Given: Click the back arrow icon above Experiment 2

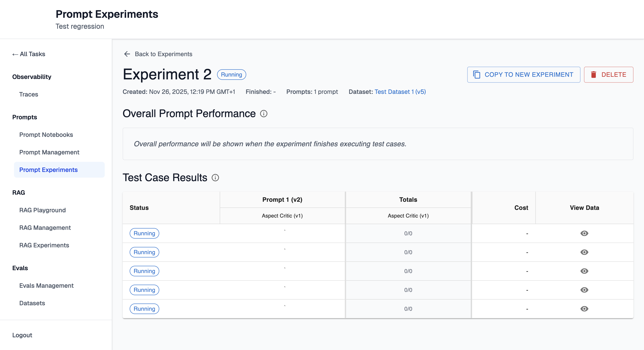Looking at the screenshot, I should [x=127, y=54].
